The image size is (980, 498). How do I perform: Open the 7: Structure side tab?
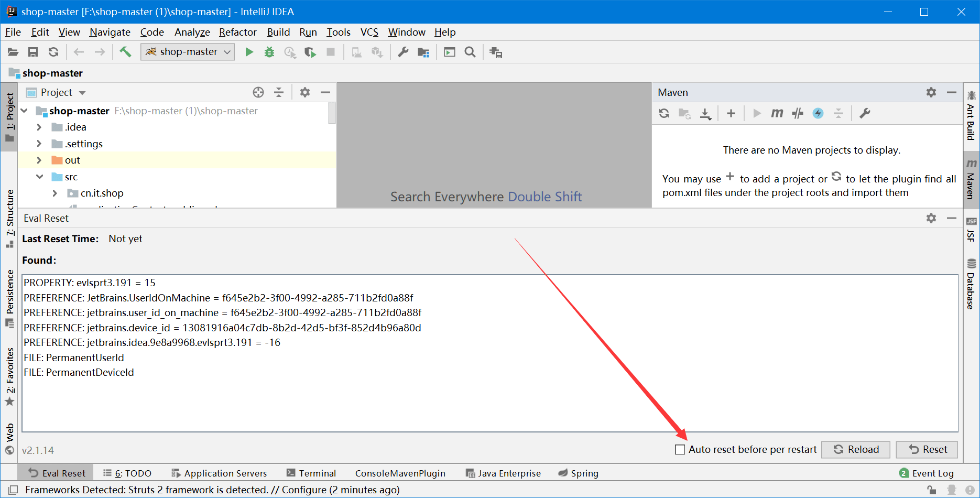coord(10,219)
